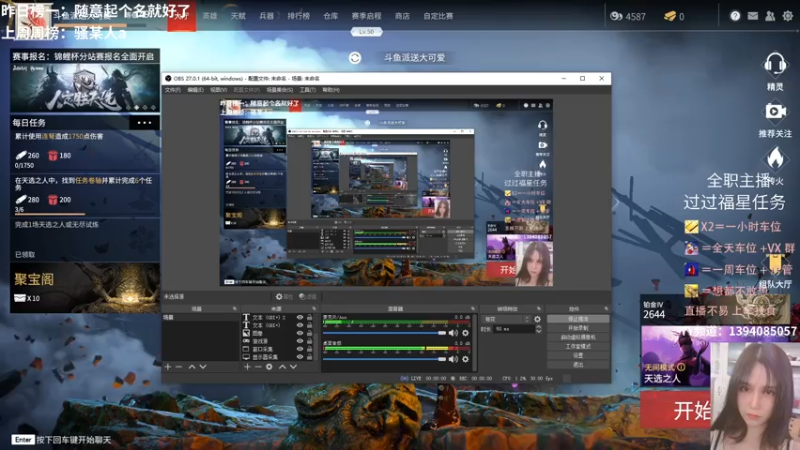The image size is (800, 450).
Task: Toggle visibility of 文本 (GDI+) 2 source
Action: point(300,317)
